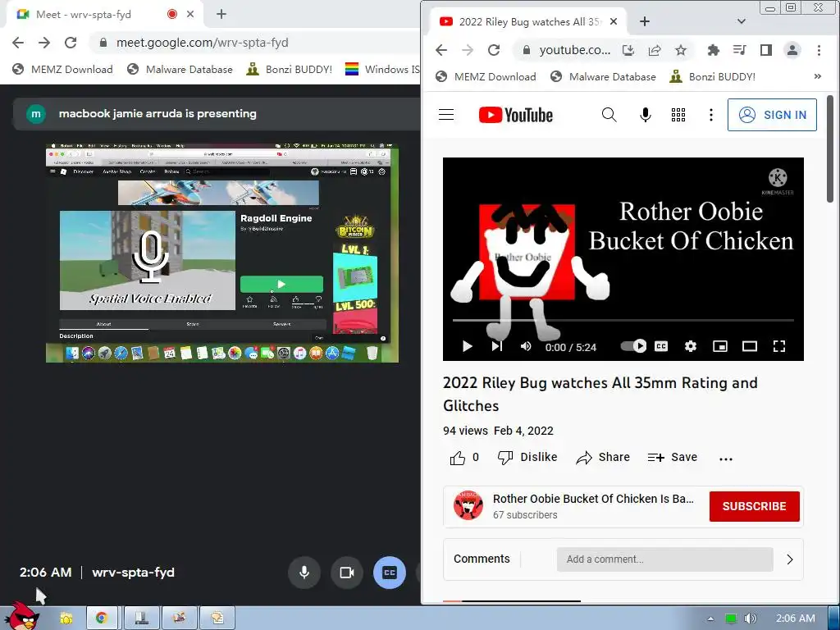Seek on the video progress bar
Viewport: 840px width, 630px height.
click(x=623, y=321)
